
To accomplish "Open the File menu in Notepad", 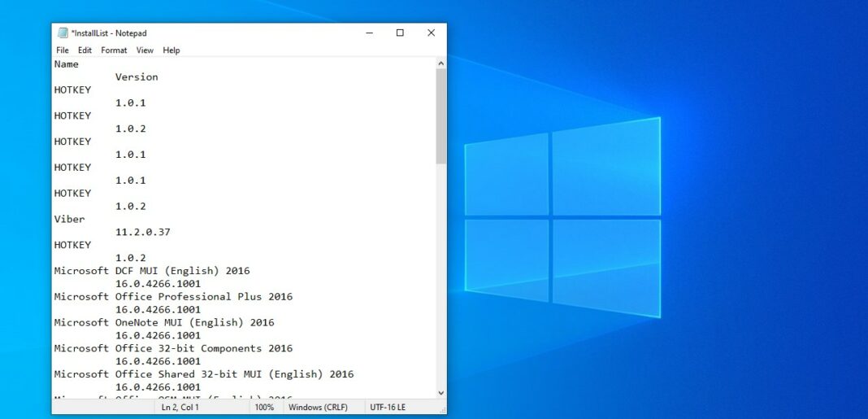I will click(63, 50).
